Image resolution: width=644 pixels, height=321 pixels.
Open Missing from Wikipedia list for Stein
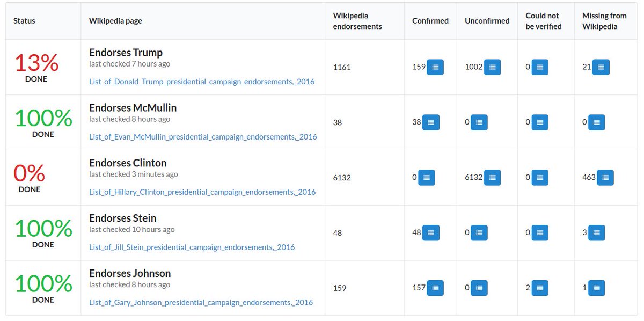click(x=597, y=233)
